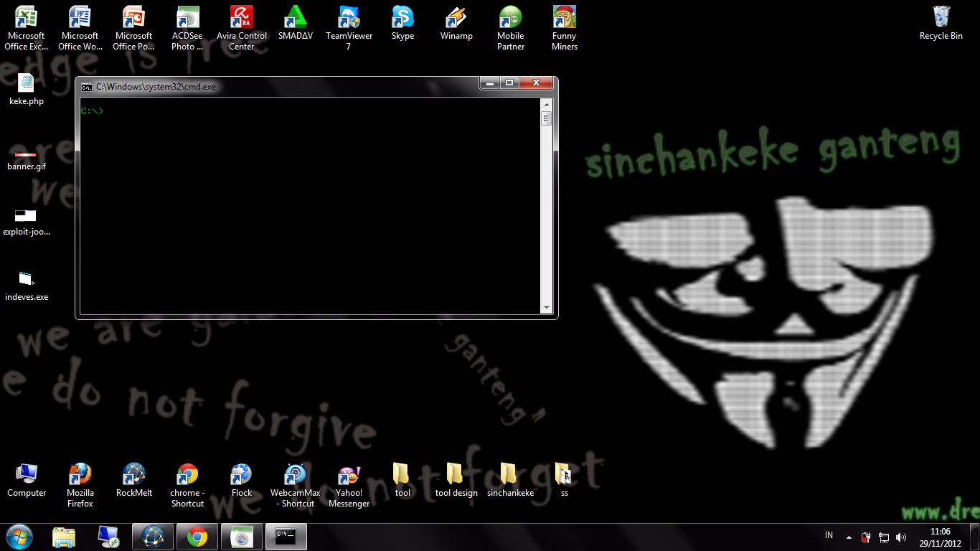Click the cmd.exe title bar text
Screen dimensions: 980x551
(156, 87)
